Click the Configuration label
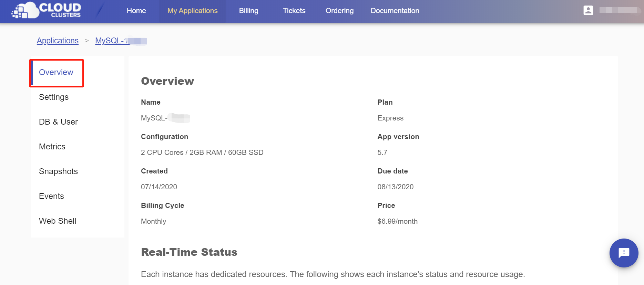644x285 pixels. tap(164, 137)
